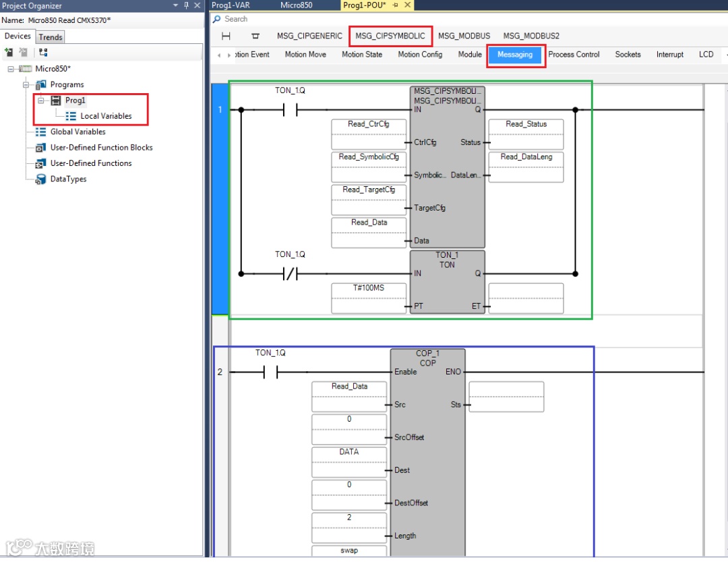Switch to the Devices tab

[x=18, y=36]
